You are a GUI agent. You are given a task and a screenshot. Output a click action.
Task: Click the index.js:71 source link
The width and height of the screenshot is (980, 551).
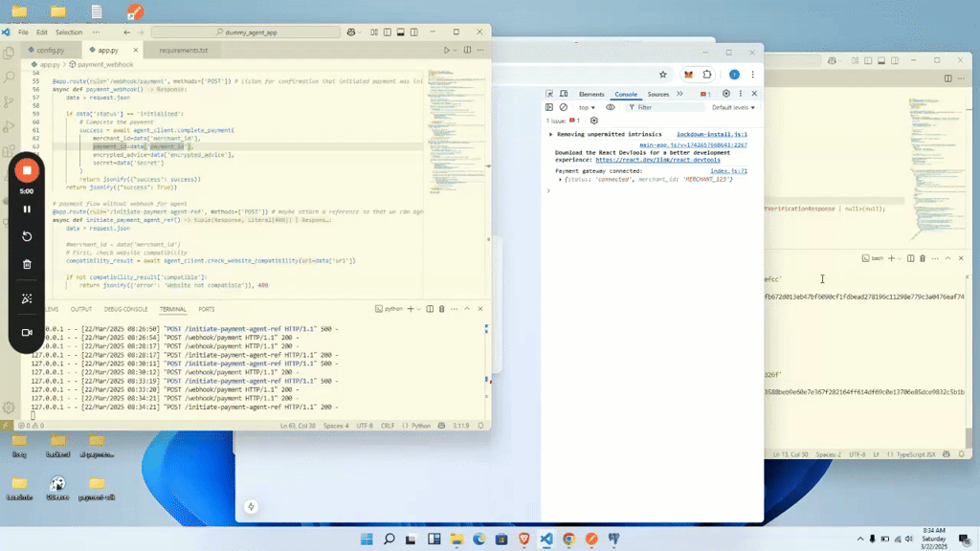click(728, 171)
